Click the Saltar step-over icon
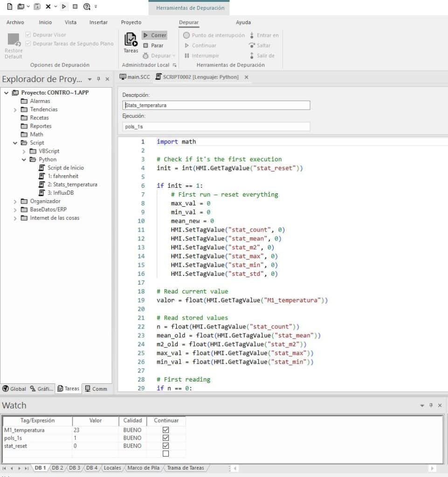 tap(252, 46)
